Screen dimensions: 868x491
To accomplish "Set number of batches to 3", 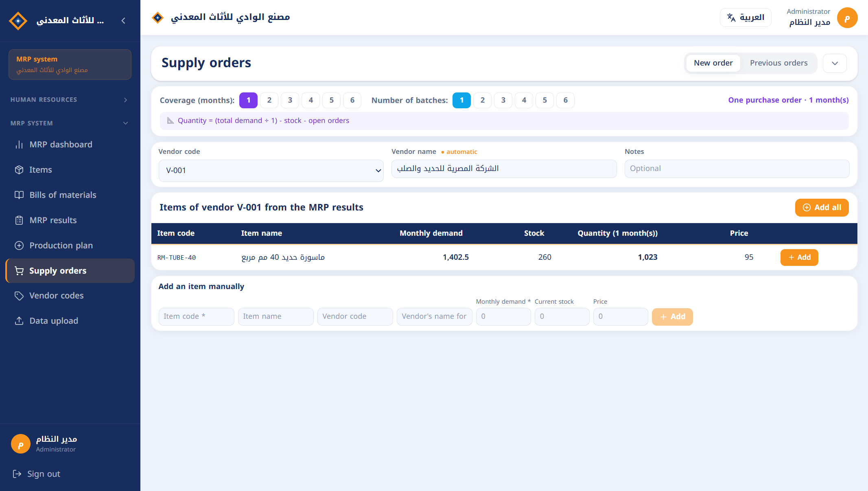I will pyautogui.click(x=503, y=100).
